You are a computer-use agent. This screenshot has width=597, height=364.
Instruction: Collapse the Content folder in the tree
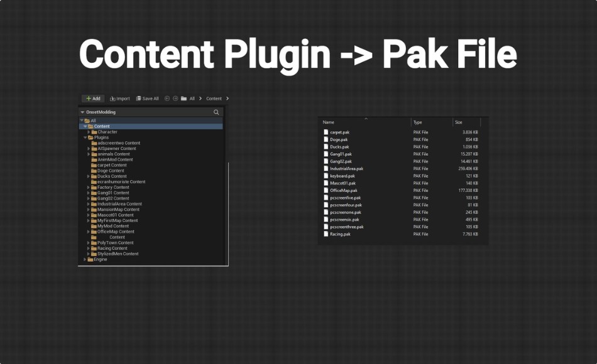coord(85,126)
